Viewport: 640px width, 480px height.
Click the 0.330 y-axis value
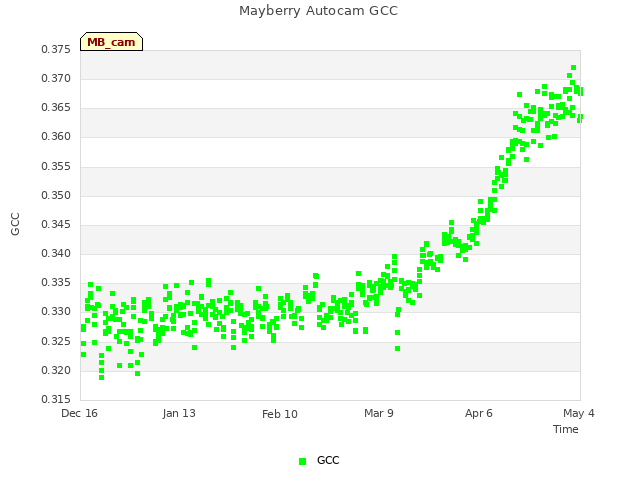tap(56, 311)
